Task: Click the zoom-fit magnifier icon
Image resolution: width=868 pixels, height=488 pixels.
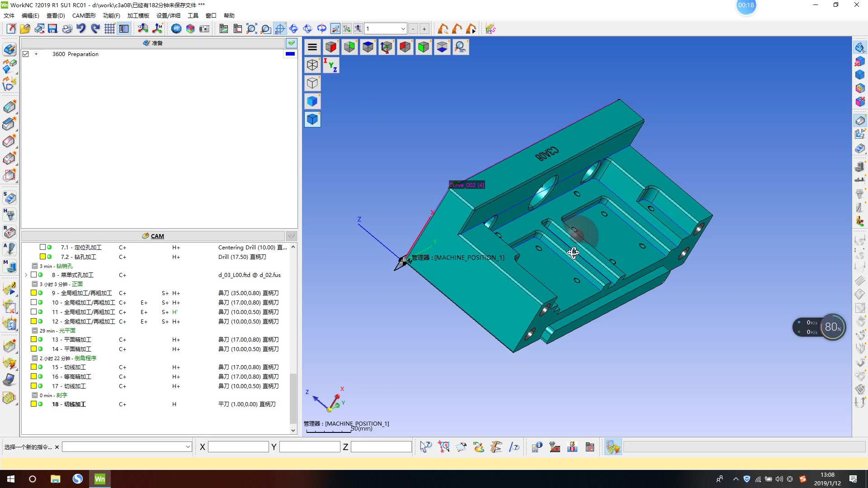Action: point(251,29)
